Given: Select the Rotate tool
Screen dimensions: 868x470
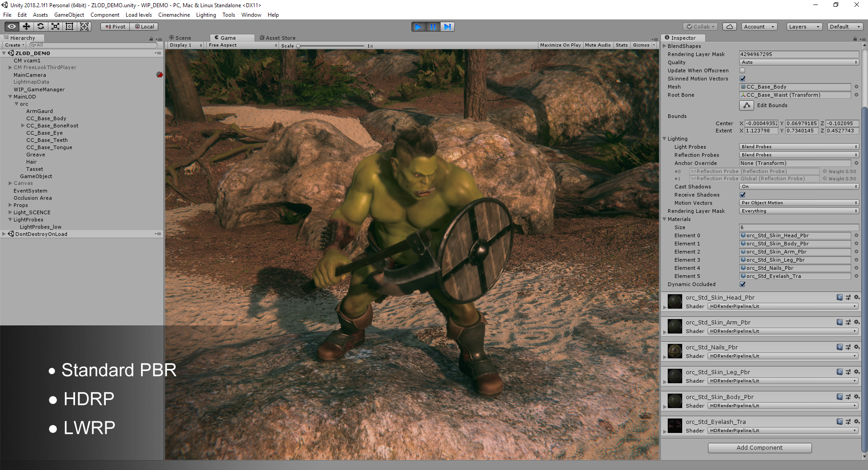Looking at the screenshot, I should [41, 27].
